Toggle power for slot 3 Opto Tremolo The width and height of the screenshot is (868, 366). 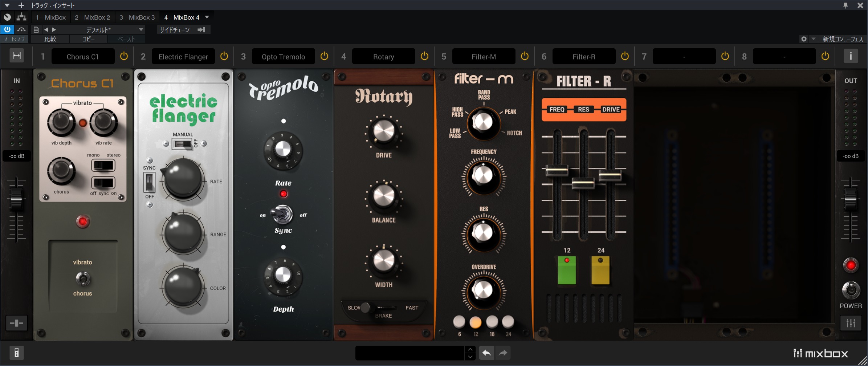324,56
